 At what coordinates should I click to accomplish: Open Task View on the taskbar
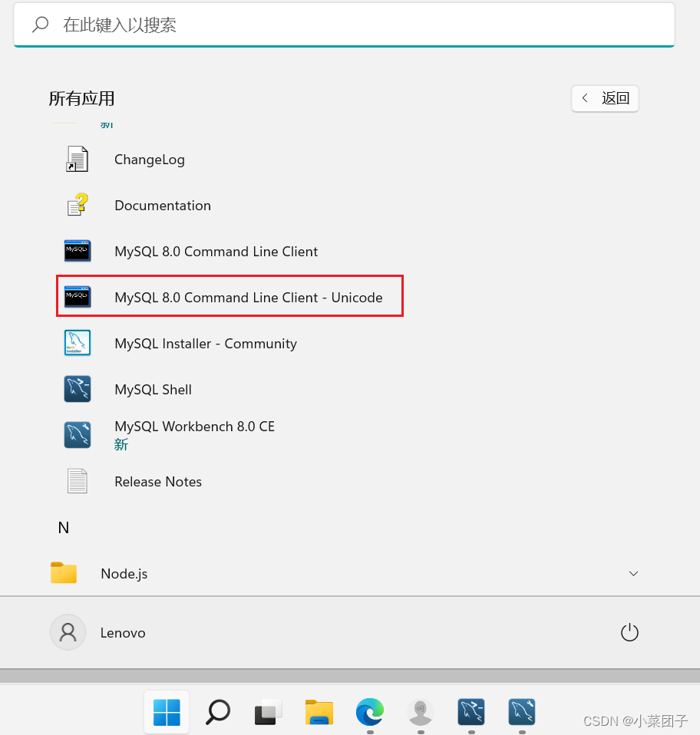[x=268, y=712]
